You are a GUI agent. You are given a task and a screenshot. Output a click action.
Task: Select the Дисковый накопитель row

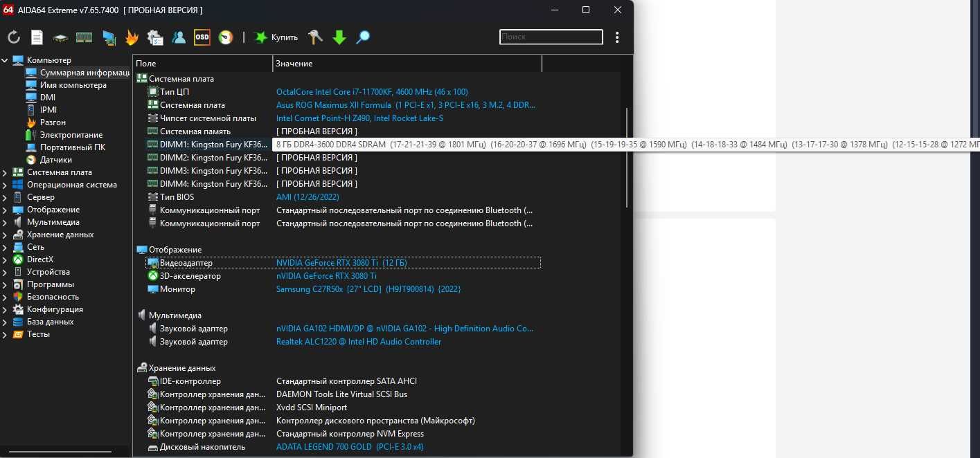(343, 447)
